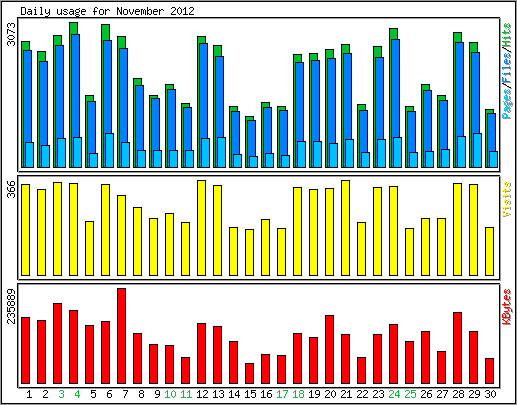Click the cyan 'Pages' legend label
Screen dimensions: 517x405
coord(507,105)
